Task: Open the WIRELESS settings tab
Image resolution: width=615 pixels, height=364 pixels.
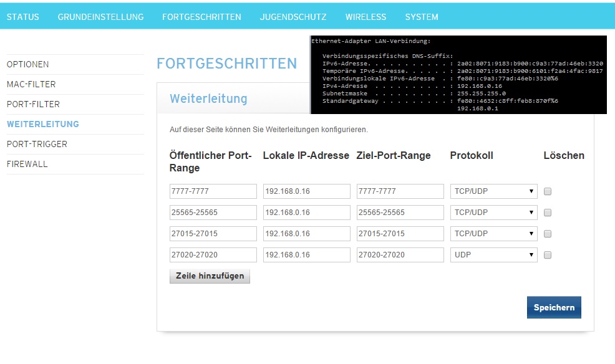Action: (366, 17)
